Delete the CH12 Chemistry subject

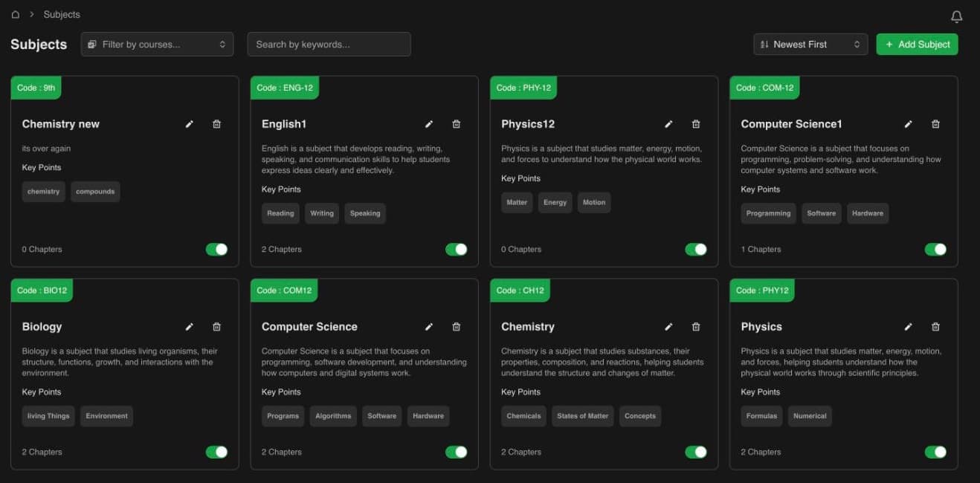[x=696, y=326]
